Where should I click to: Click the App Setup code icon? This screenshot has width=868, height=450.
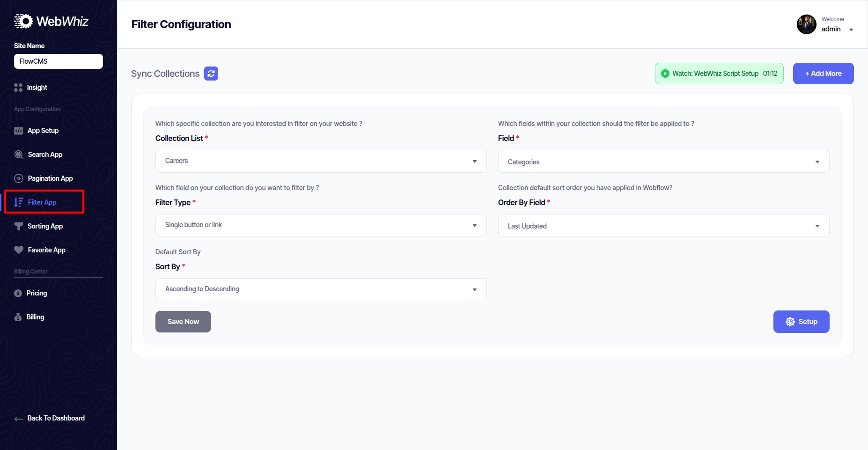point(18,131)
